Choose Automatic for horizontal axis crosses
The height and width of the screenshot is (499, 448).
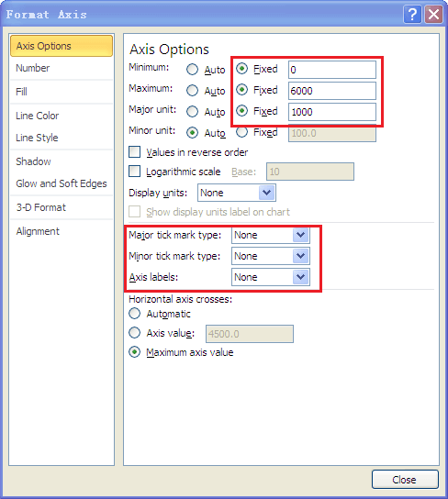point(135,314)
